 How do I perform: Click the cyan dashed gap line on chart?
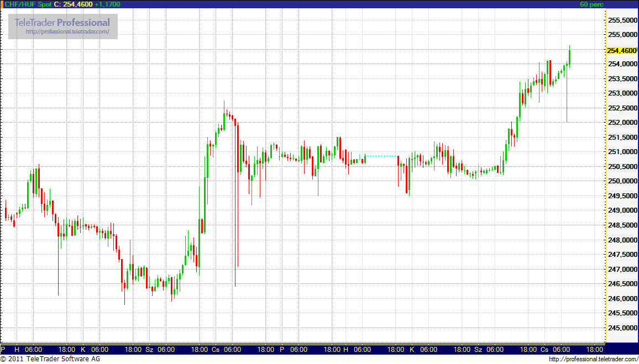tap(382, 156)
